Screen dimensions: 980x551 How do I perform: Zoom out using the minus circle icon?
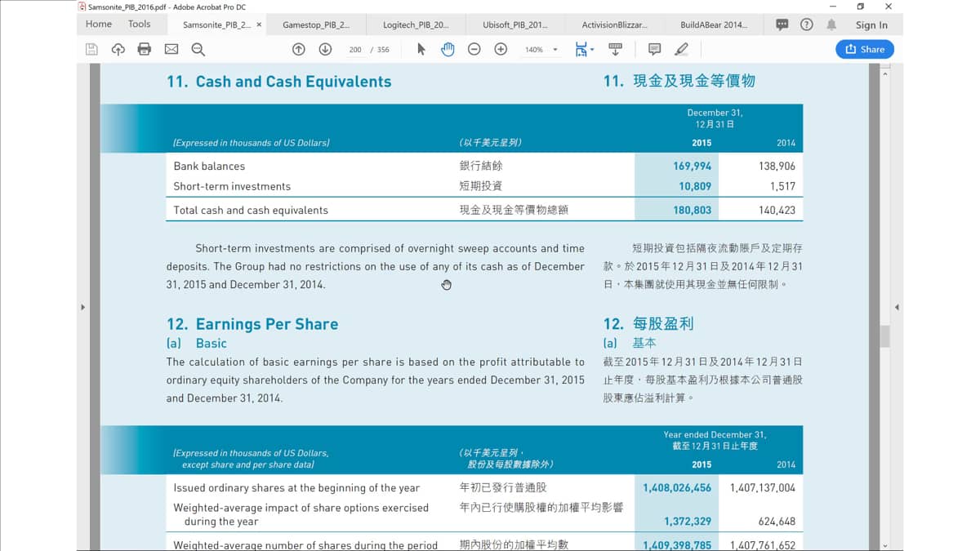coord(474,49)
